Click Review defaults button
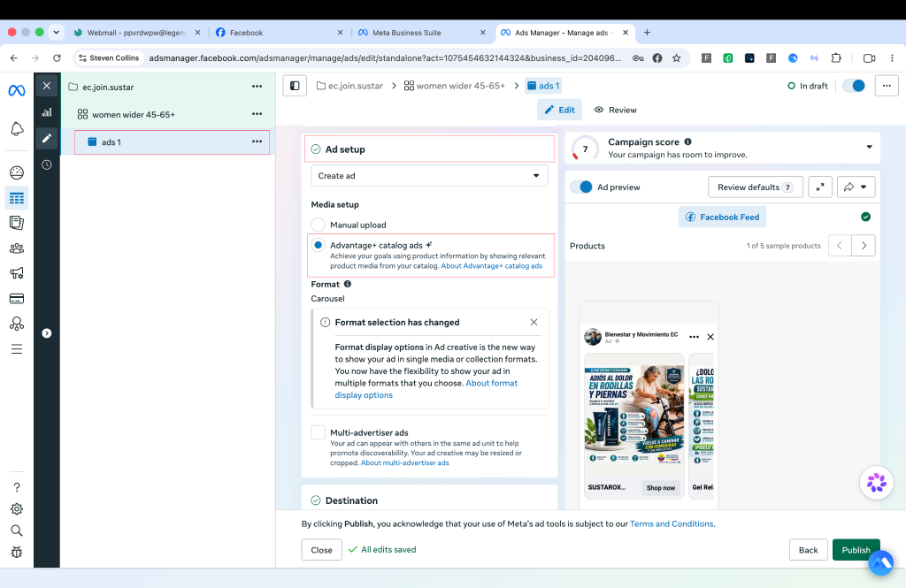This screenshot has height=588, width=906. tap(756, 187)
